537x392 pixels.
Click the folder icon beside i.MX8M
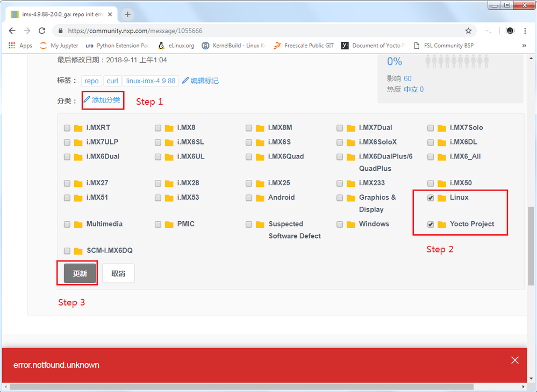click(x=260, y=128)
